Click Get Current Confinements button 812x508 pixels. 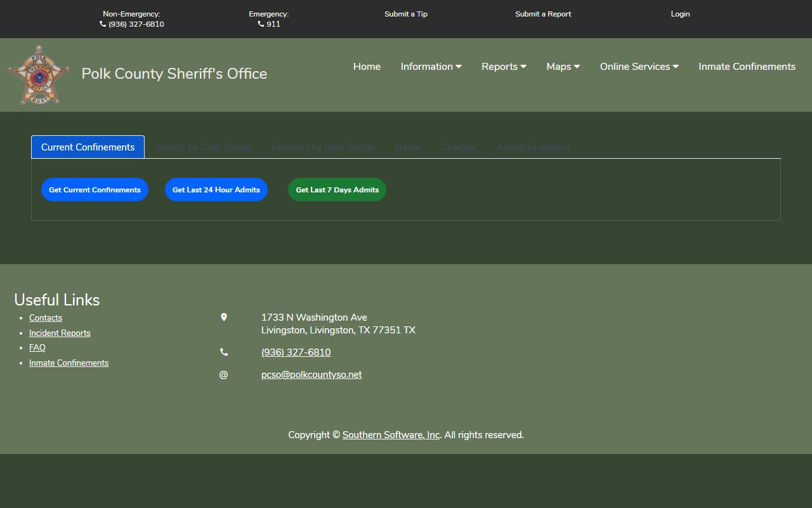pos(95,190)
